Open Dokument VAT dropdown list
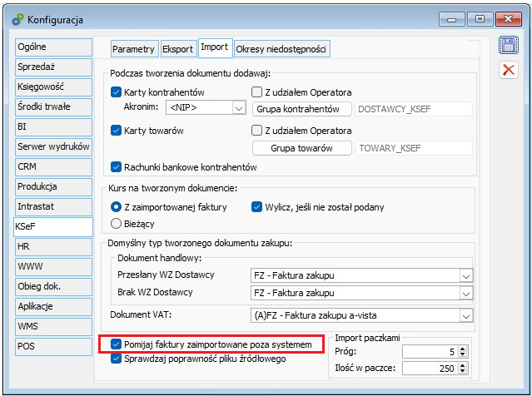This screenshot has height=396, width=532. (466, 316)
